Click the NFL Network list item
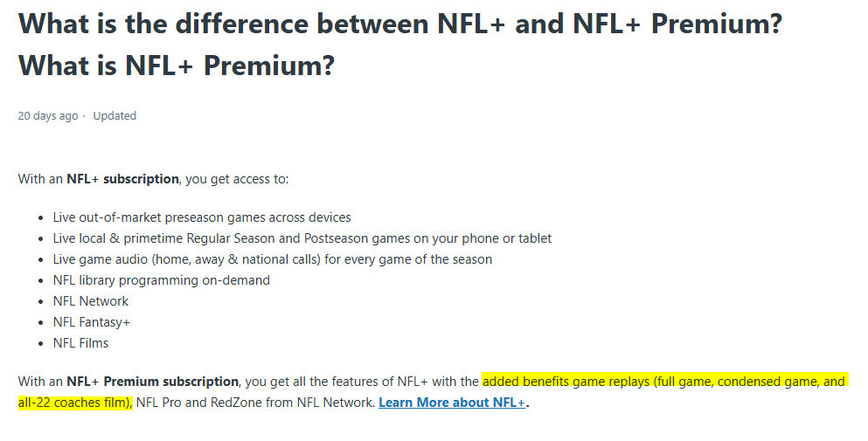This screenshot has width=868, height=441. point(91,301)
